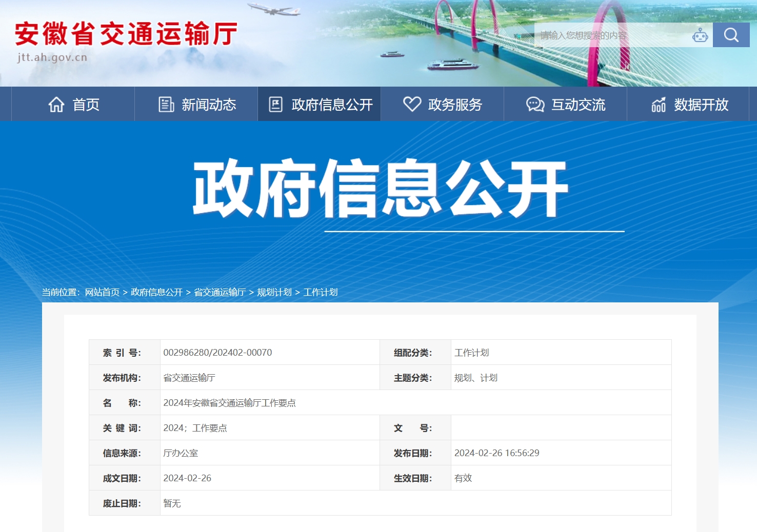Open the 首页 menu item
Image resolution: width=757 pixels, height=532 pixels.
tap(73, 104)
